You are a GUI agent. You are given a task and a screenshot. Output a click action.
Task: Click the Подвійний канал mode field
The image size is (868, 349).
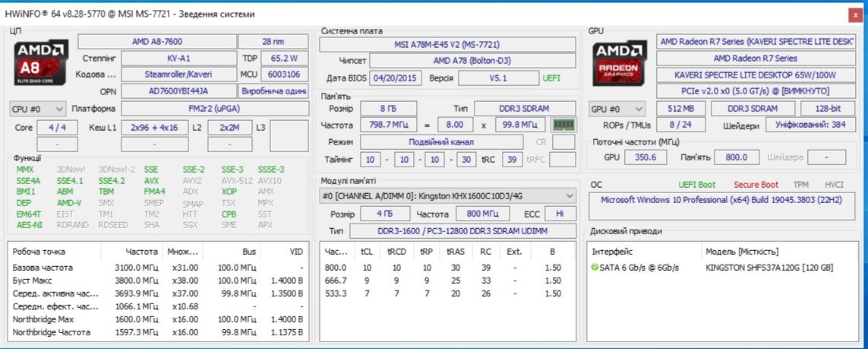[441, 142]
